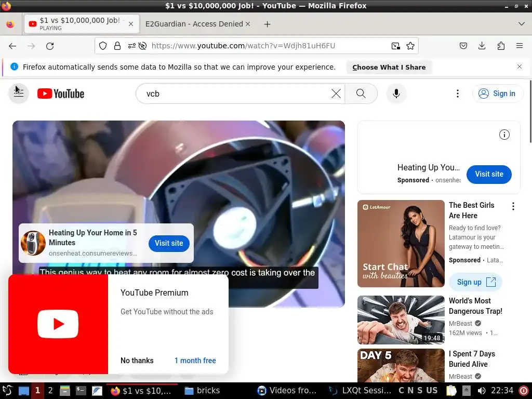
Task: Open options menu for The Best Girls ad
Action: click(x=513, y=206)
